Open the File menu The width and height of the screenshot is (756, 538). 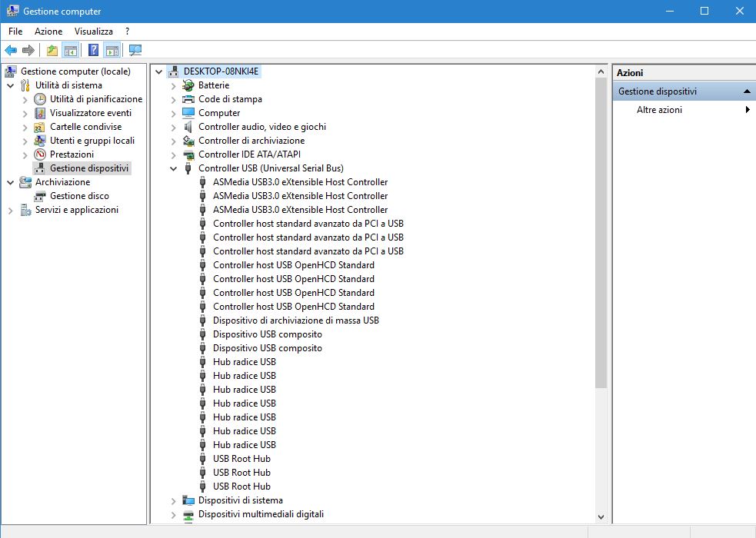[15, 32]
